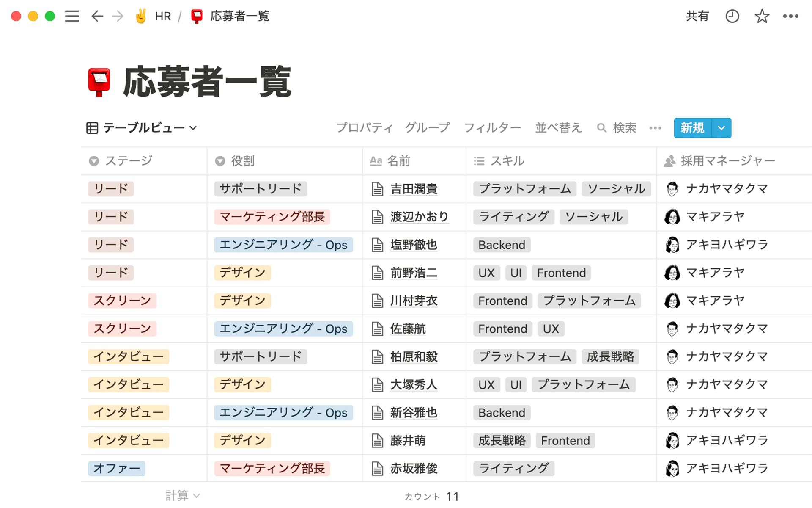Open the 新規 button's dropdown arrow
Screen dimensions: 812x508
(721, 128)
